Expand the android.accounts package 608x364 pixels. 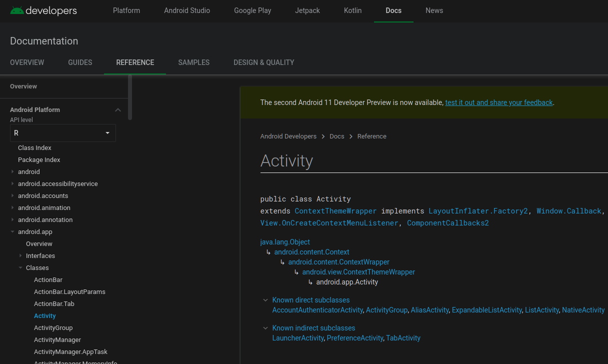12,195
